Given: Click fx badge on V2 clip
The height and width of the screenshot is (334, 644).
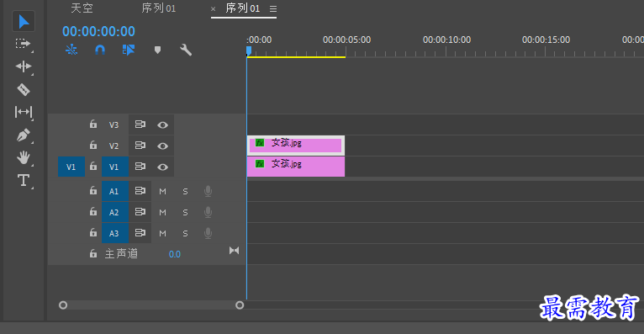Looking at the screenshot, I should point(260,142).
